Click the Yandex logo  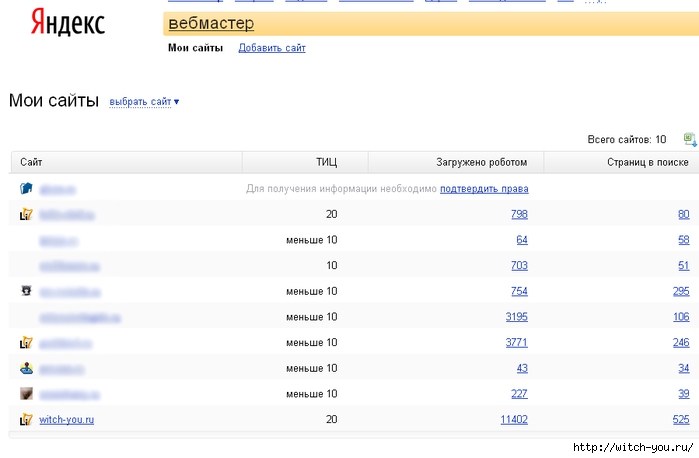(68, 23)
